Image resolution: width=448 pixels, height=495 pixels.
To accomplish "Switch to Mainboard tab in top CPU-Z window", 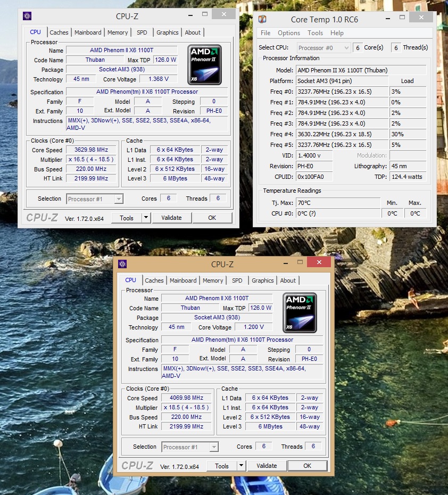I will click(x=88, y=32).
